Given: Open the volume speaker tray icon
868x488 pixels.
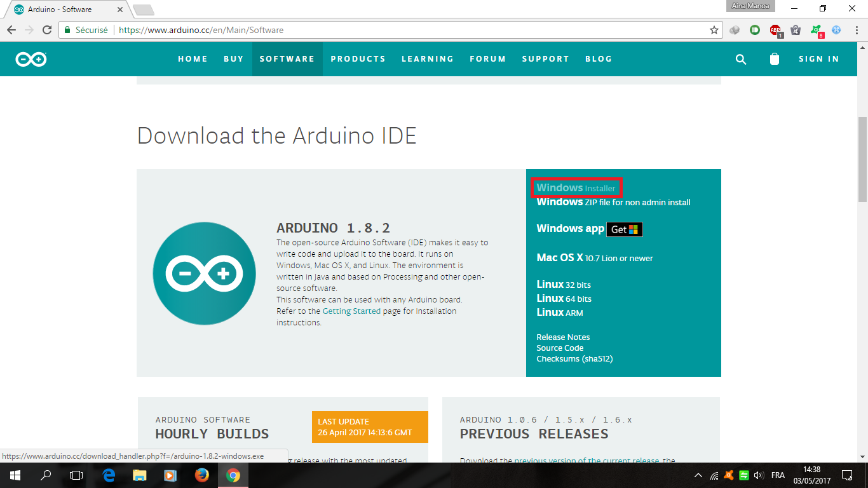Looking at the screenshot, I should pos(759,475).
